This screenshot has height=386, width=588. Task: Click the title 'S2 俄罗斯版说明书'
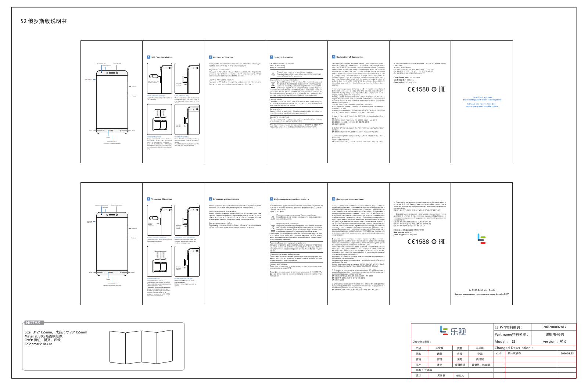44,21
